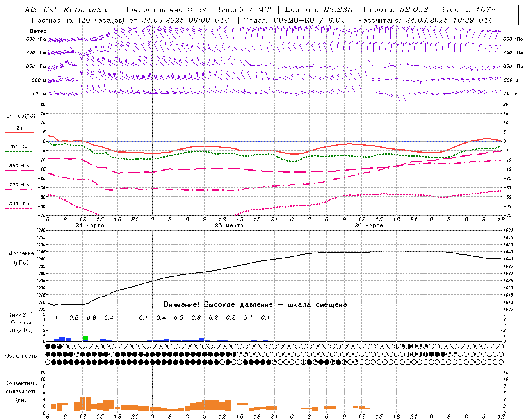Select the forecast start time 24.03.2025 06:00 UTC
This screenshot has height=420, width=525.
click(x=185, y=20)
